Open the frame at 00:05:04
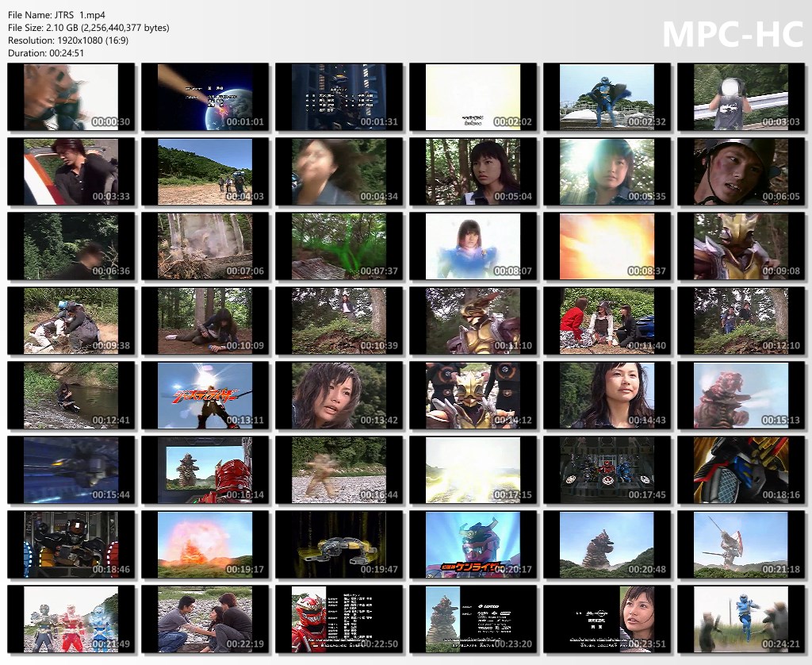This screenshot has height=665, width=812. coord(473,171)
